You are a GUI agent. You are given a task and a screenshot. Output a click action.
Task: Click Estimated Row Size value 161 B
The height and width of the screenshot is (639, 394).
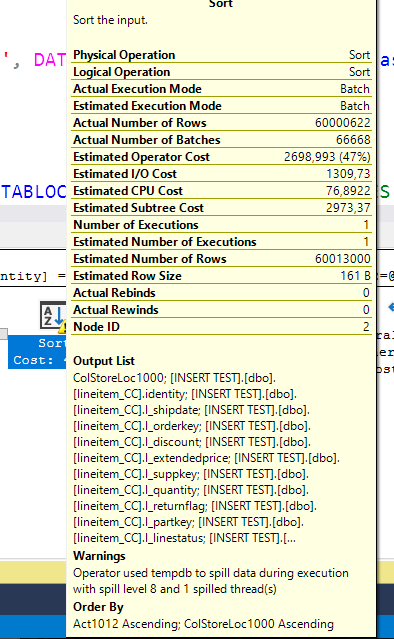coord(355,276)
